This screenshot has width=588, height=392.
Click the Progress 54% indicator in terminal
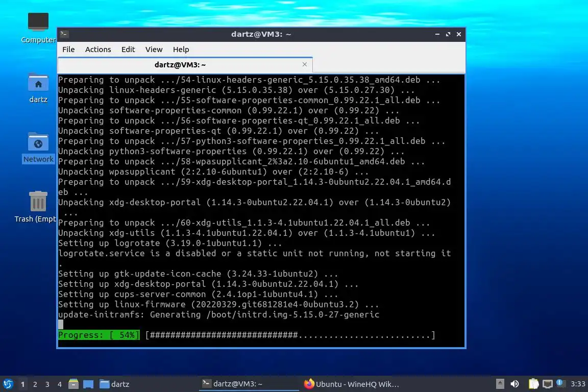click(x=99, y=335)
